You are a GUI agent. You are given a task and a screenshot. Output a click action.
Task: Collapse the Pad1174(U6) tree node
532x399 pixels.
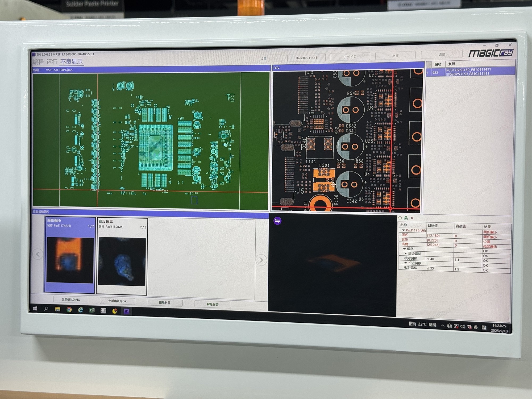coord(403,230)
